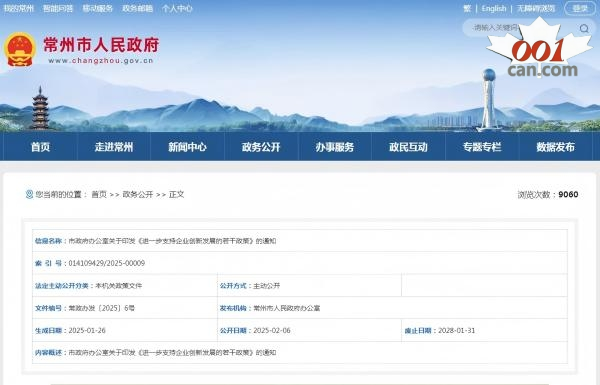Click the 信息名称 document title text
600x385 pixels.
coord(172,241)
